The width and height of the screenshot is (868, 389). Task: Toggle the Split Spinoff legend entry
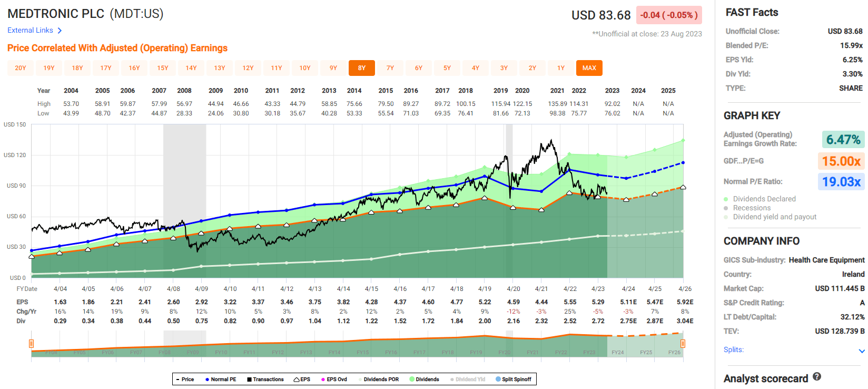click(514, 380)
